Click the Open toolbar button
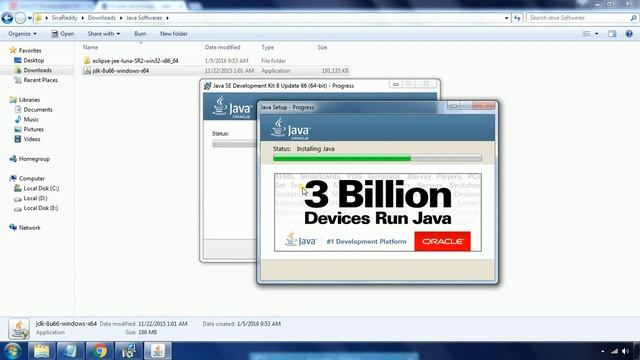The width and height of the screenshot is (640, 360). (63, 34)
